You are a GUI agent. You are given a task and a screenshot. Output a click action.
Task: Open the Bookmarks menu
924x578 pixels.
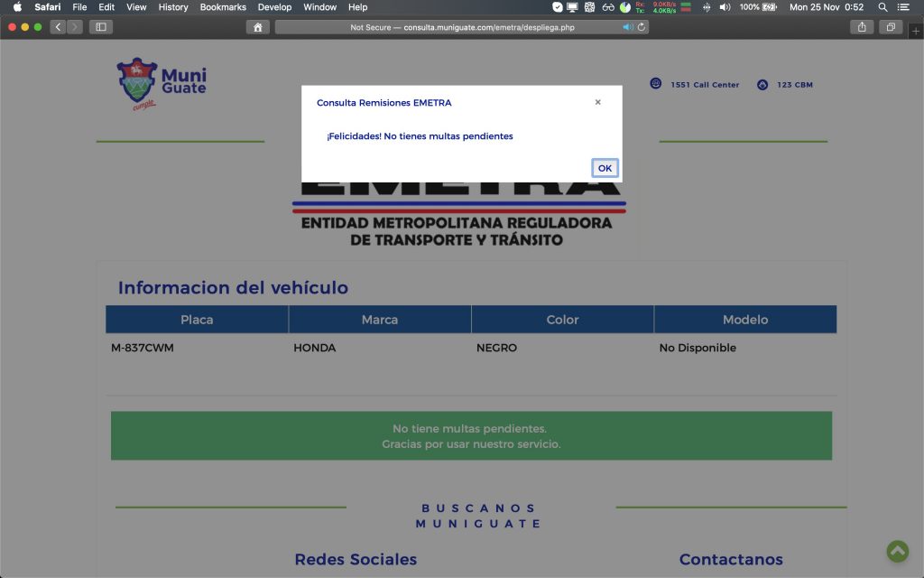coord(223,7)
